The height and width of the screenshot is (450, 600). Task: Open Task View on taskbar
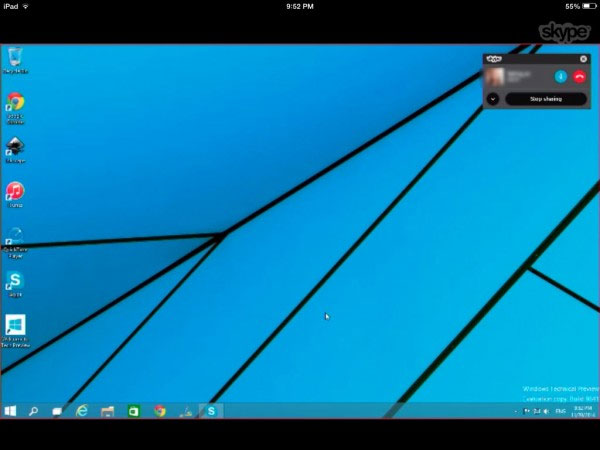57,411
